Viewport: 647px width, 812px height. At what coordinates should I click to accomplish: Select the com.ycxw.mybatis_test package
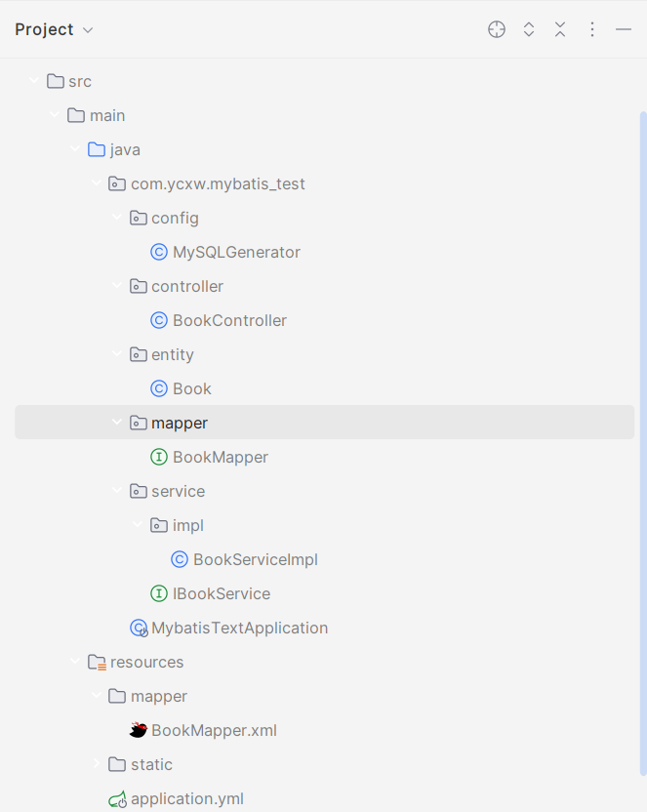coord(218,183)
